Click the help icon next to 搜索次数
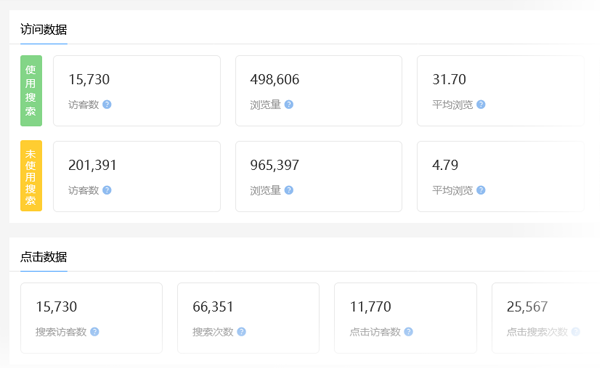Screen dimensions: 600x368 click(241, 332)
